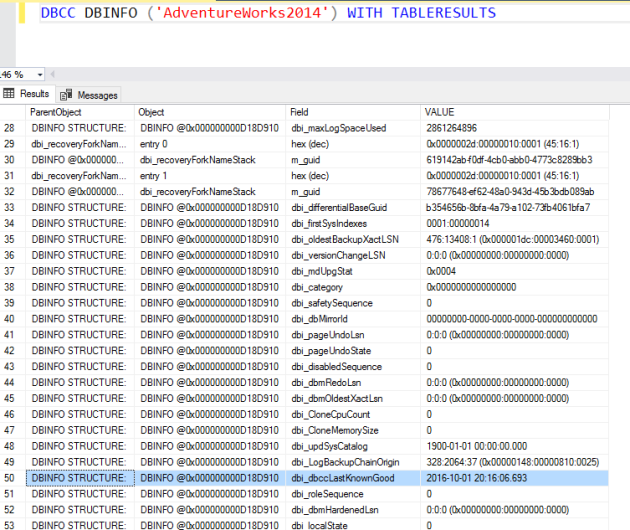This screenshot has height=530, width=630.
Task: Select the dbi_CloneMemorySize field cell
Action: point(353,430)
